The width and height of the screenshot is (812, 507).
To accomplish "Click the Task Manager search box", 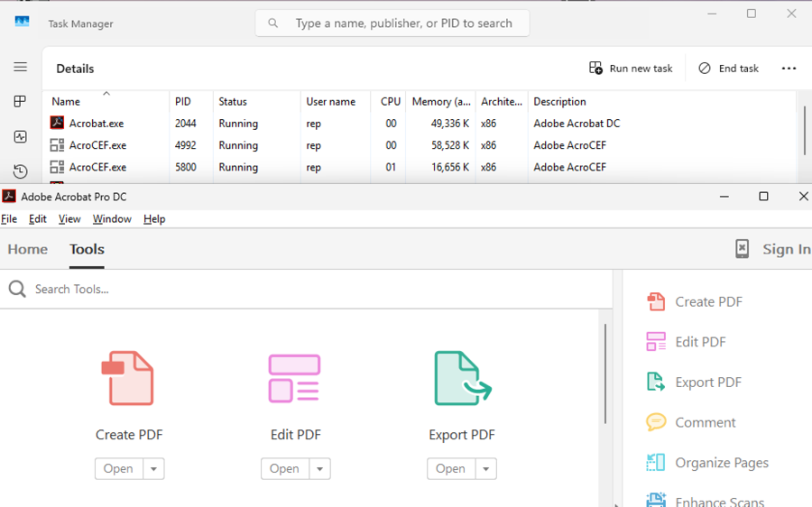I will click(x=392, y=23).
